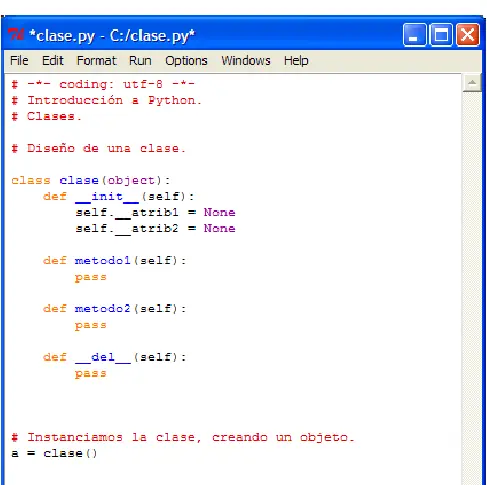
Task: Click the comment '# Instanciamos la clase, creando un objeto.'
Action: pyautogui.click(x=183, y=437)
